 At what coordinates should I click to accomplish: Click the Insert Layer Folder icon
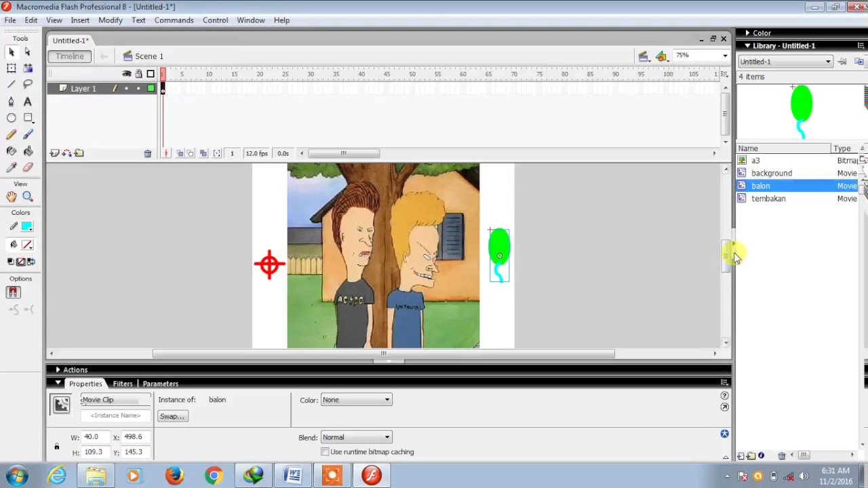tap(79, 153)
